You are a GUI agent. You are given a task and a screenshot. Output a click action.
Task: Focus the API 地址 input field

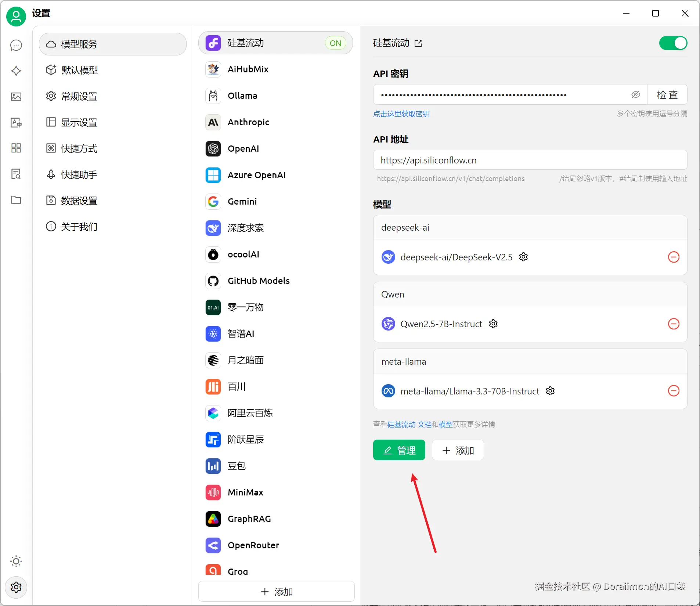click(x=530, y=160)
